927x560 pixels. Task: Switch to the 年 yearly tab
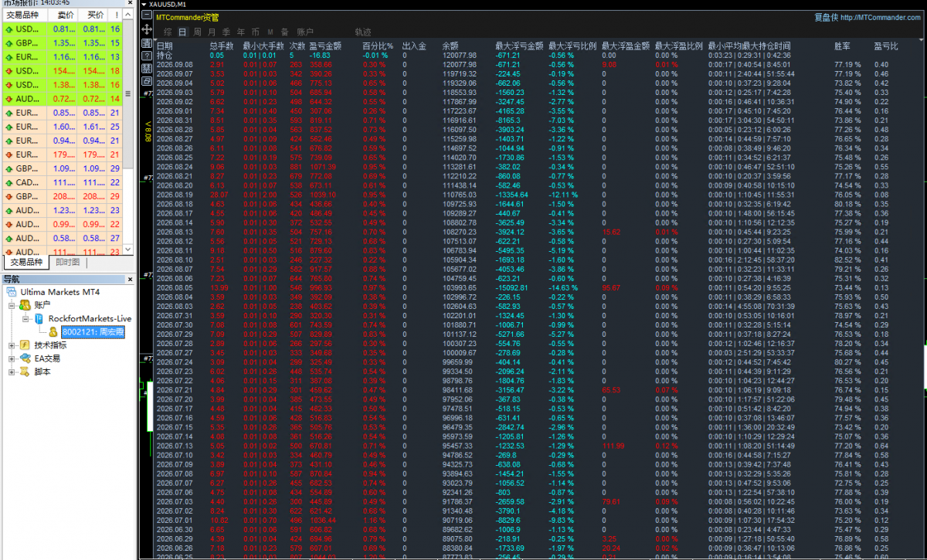(241, 32)
